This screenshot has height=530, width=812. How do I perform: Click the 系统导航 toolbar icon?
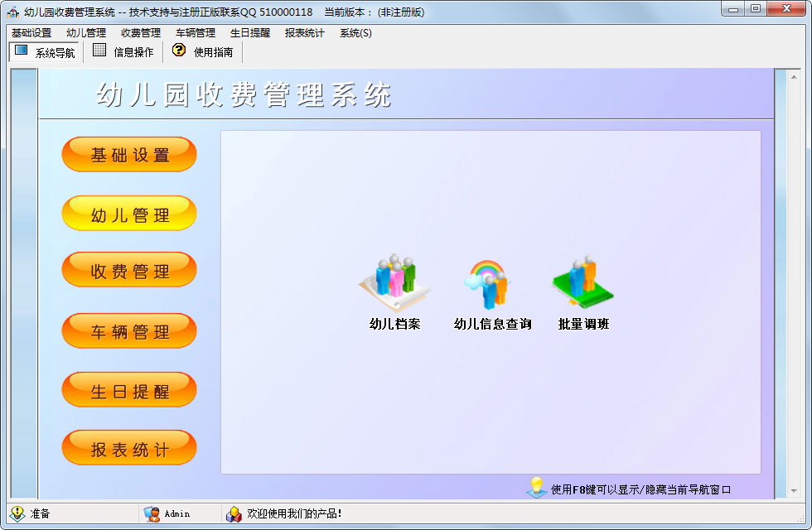22,51
